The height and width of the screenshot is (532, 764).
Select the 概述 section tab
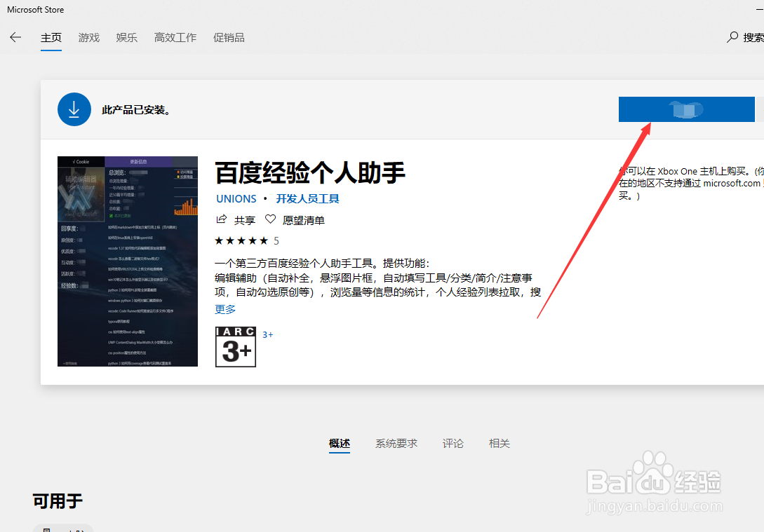tap(340, 444)
